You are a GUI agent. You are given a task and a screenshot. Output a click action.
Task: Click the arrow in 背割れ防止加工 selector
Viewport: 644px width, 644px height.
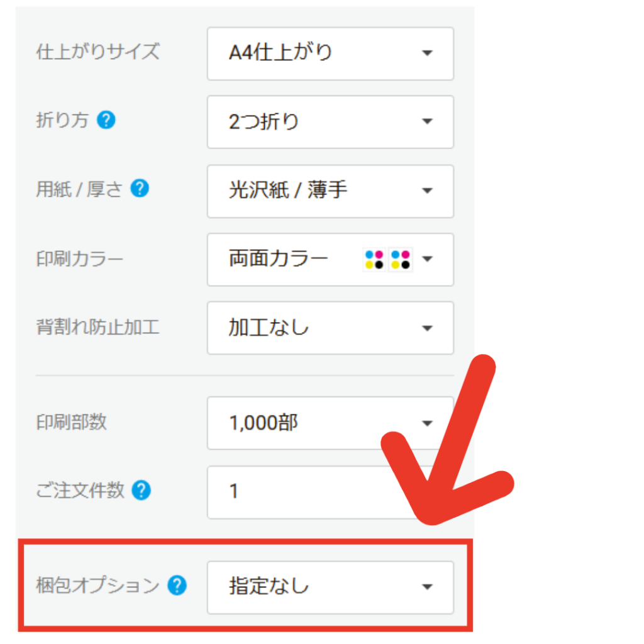(x=427, y=328)
